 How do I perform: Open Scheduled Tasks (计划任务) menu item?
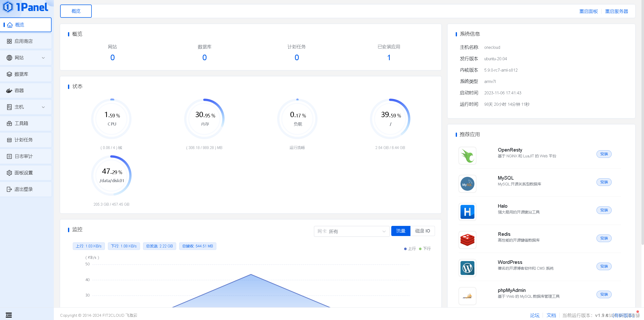click(x=24, y=140)
